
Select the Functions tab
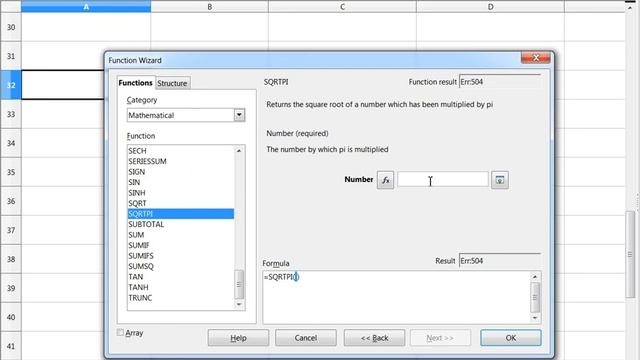click(136, 83)
